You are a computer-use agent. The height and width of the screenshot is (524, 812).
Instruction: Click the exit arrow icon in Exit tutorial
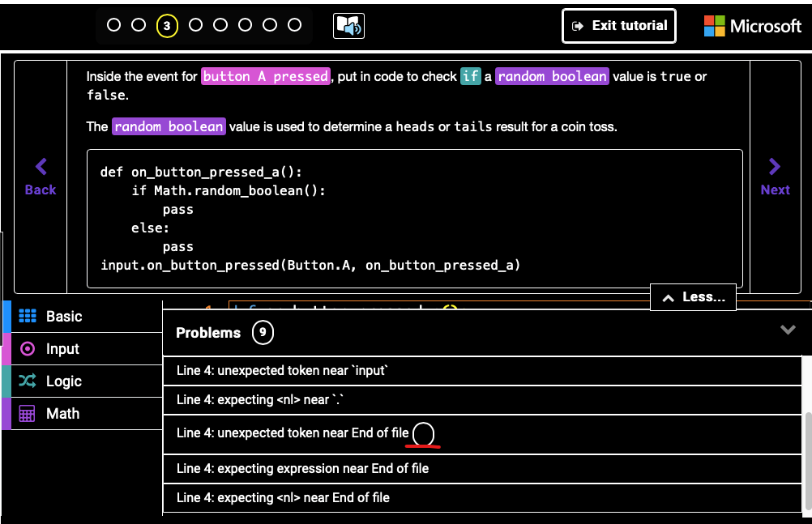pos(578,26)
